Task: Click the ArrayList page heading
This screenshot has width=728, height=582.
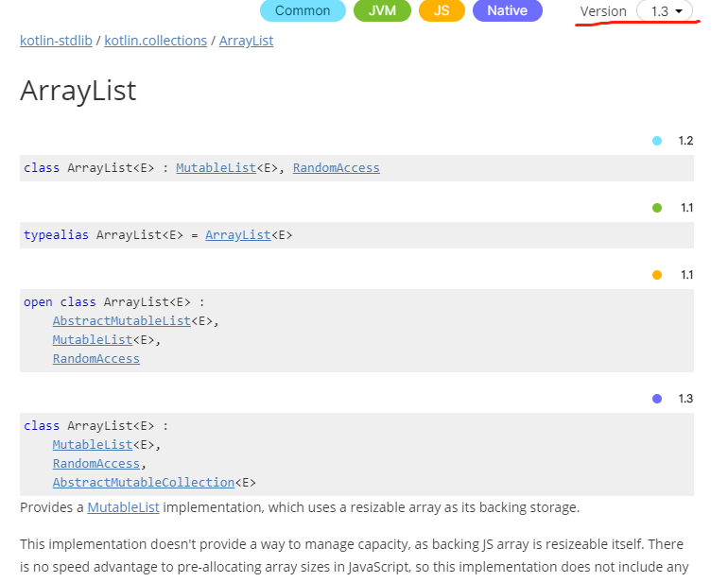Action: [78, 91]
